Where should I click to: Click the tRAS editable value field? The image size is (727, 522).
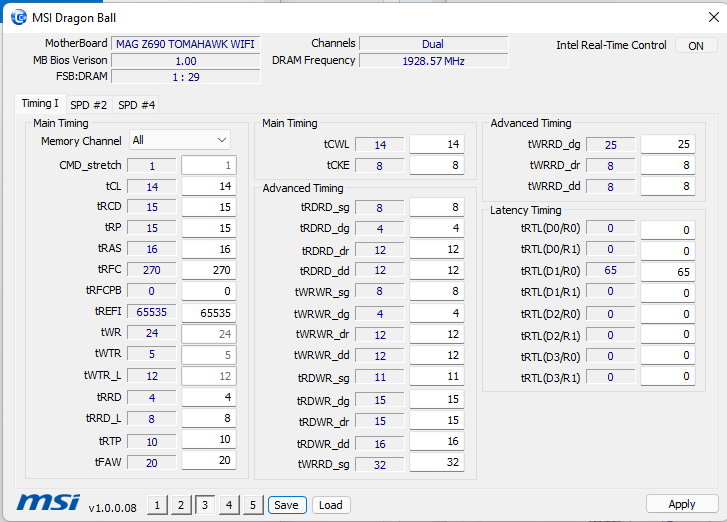click(x=209, y=249)
